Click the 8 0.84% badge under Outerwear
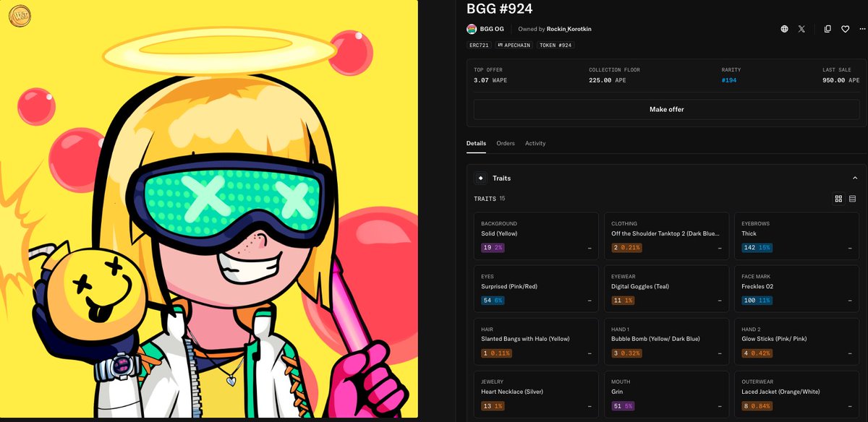The width and height of the screenshot is (868, 422). coord(757,405)
